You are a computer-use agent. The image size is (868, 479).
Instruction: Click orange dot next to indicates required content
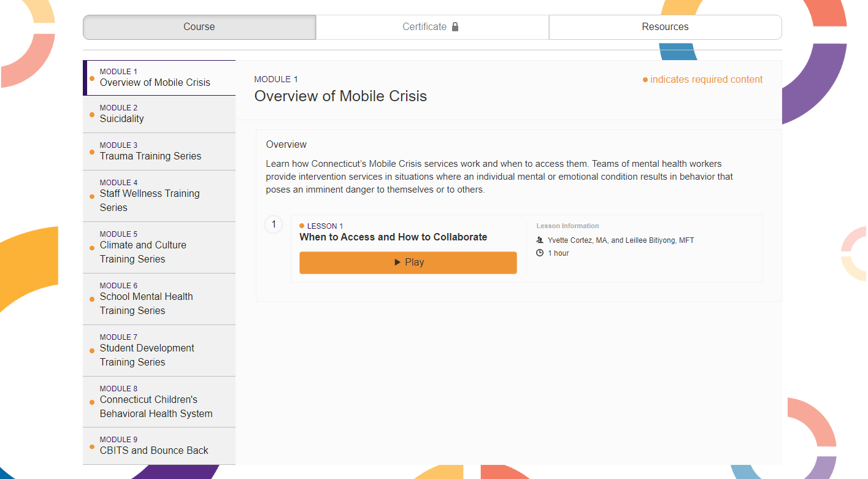tap(645, 80)
